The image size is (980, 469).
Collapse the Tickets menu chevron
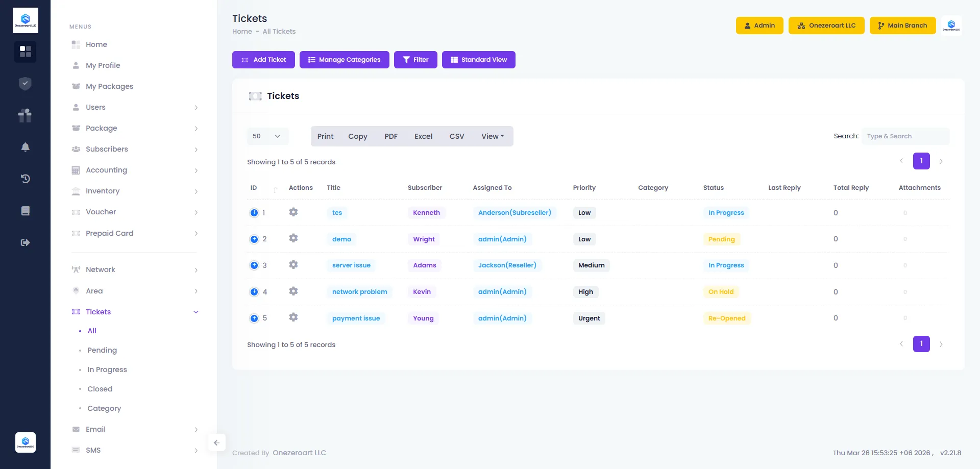click(x=196, y=312)
